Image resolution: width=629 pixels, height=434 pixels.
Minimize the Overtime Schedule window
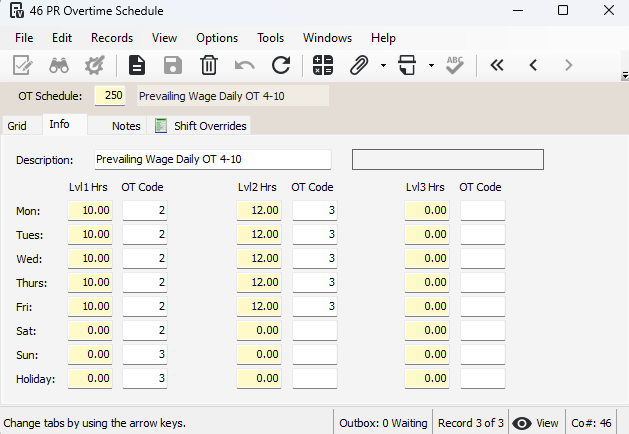coord(518,10)
